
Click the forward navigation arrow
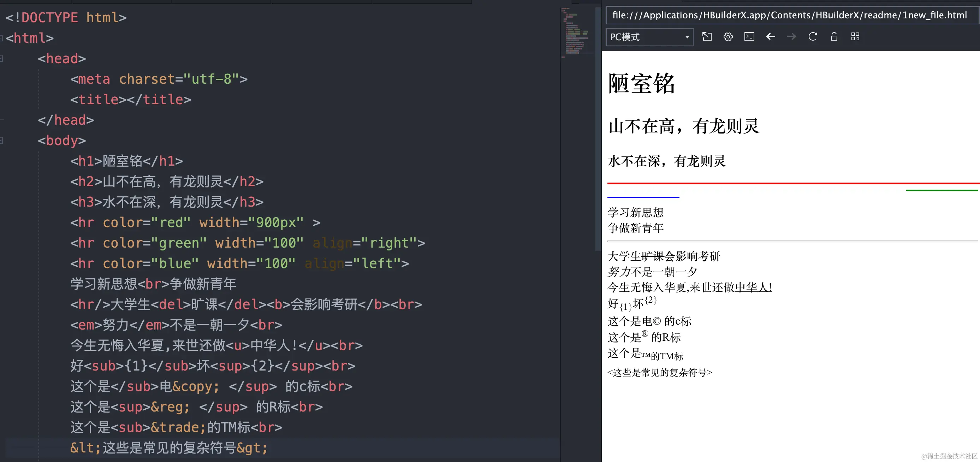click(792, 36)
